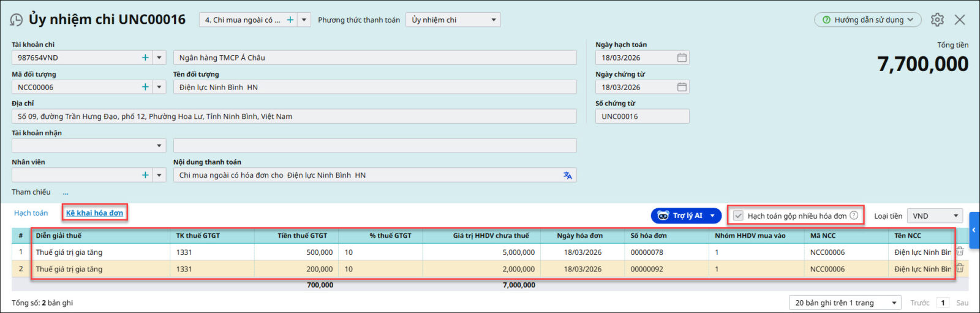Expand the blue side panel arrow

(x=974, y=230)
